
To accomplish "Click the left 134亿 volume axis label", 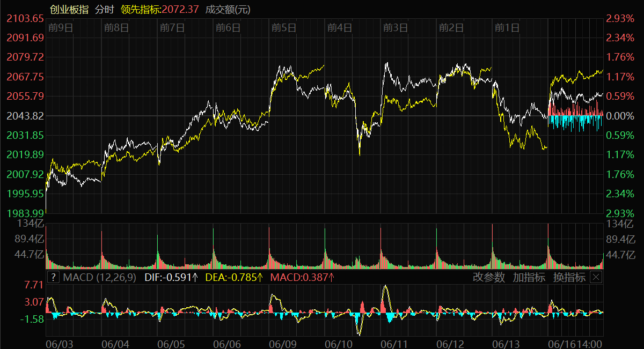I will (x=31, y=224).
